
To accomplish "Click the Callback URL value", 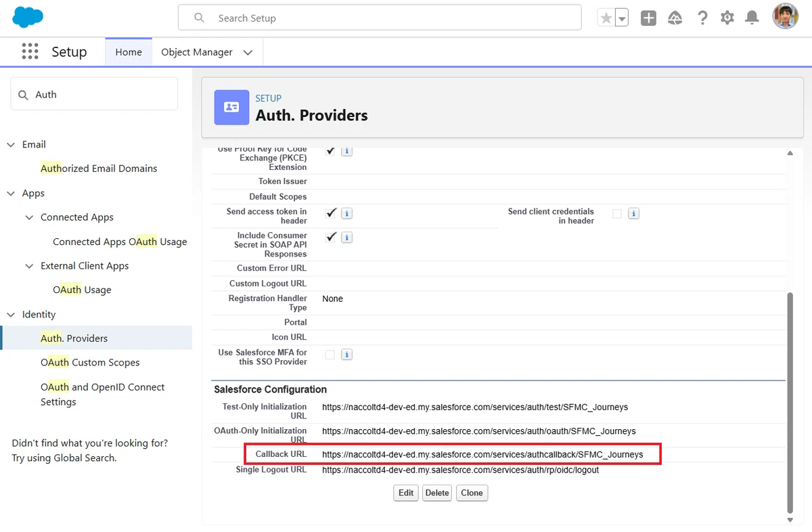I will [482, 455].
